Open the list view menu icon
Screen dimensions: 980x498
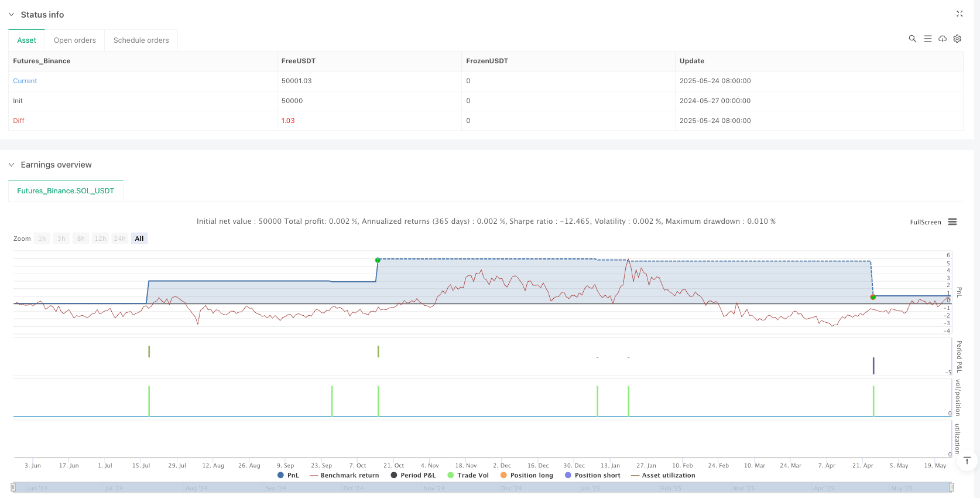[927, 39]
